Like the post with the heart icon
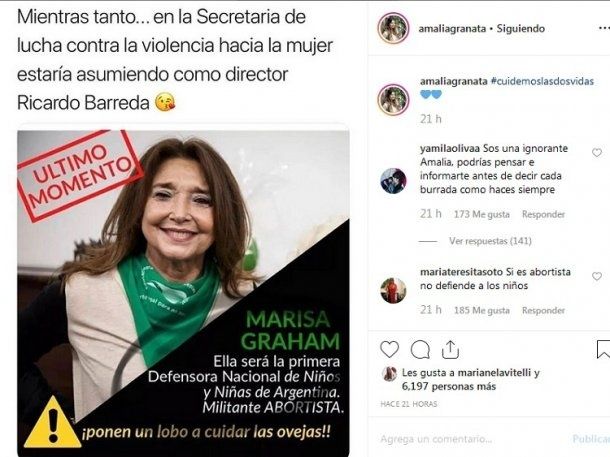 click(x=389, y=349)
